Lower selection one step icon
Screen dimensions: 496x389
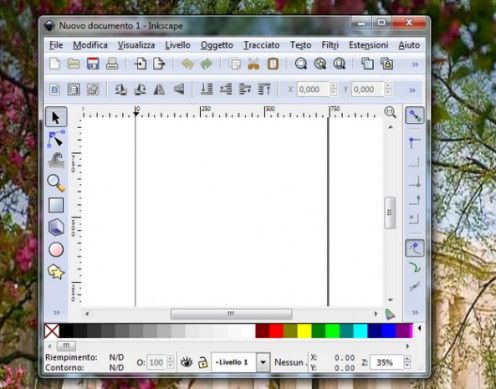(226, 89)
